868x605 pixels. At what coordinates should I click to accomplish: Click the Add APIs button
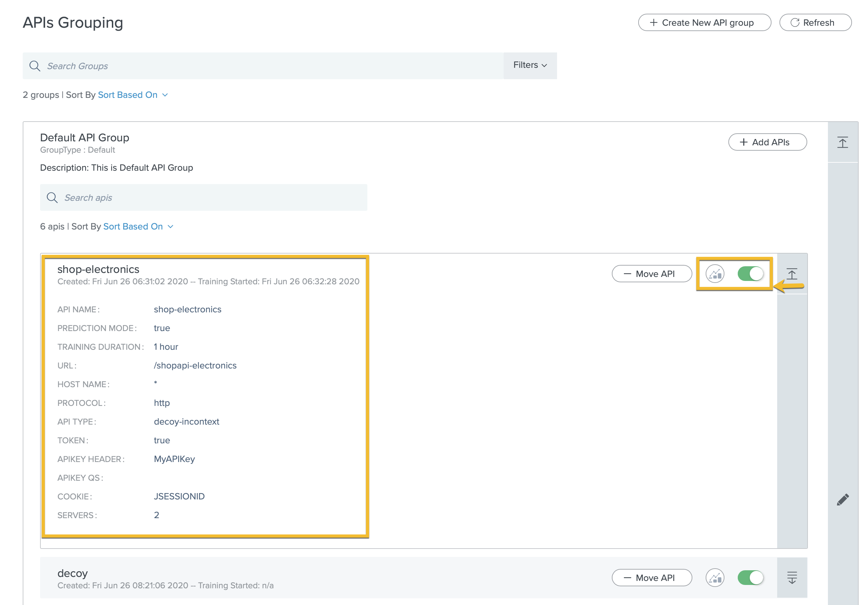coord(767,142)
